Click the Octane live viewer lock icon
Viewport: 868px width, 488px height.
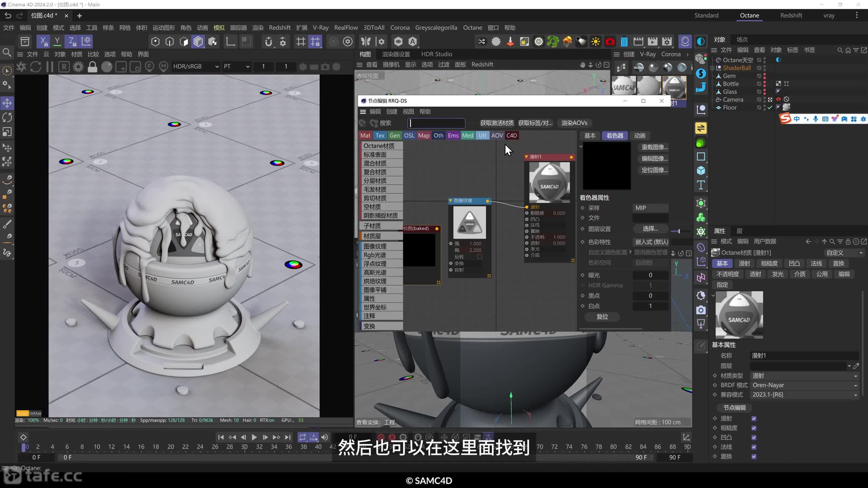[92, 67]
